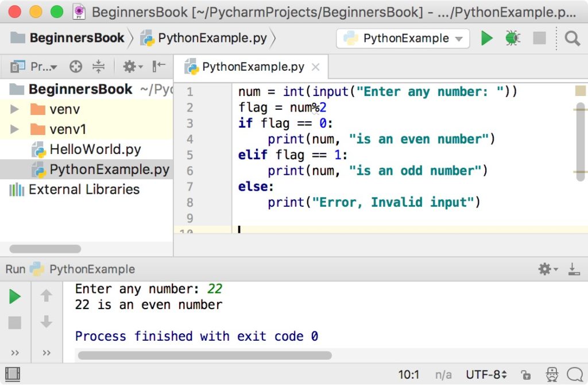
Task: Click the Project tool window tab
Action: (24, 67)
